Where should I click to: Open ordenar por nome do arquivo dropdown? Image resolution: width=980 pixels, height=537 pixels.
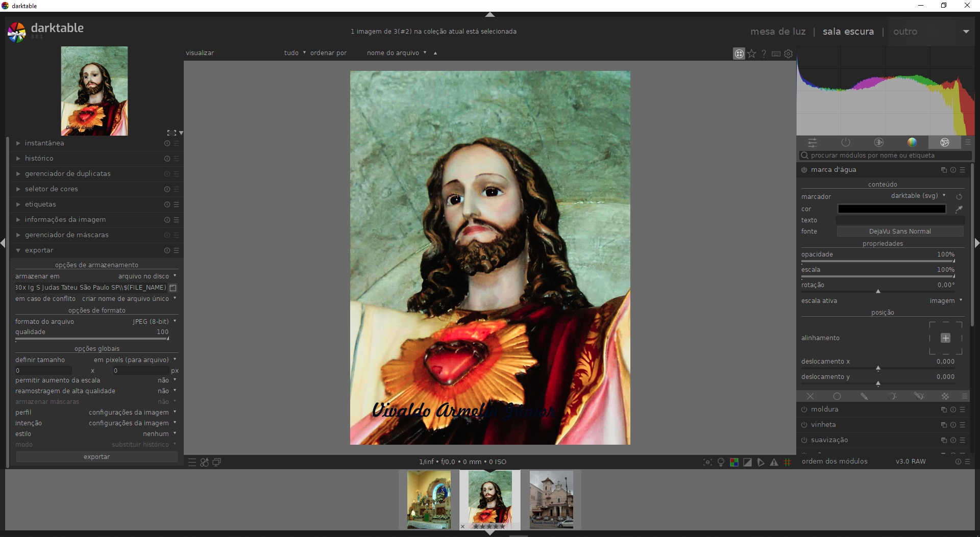[x=396, y=53]
